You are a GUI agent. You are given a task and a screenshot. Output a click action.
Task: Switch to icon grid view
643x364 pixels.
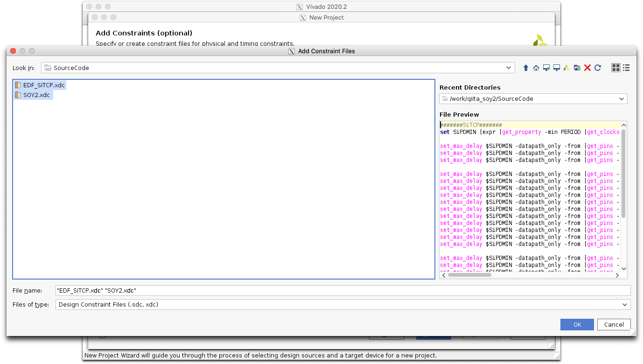point(616,68)
